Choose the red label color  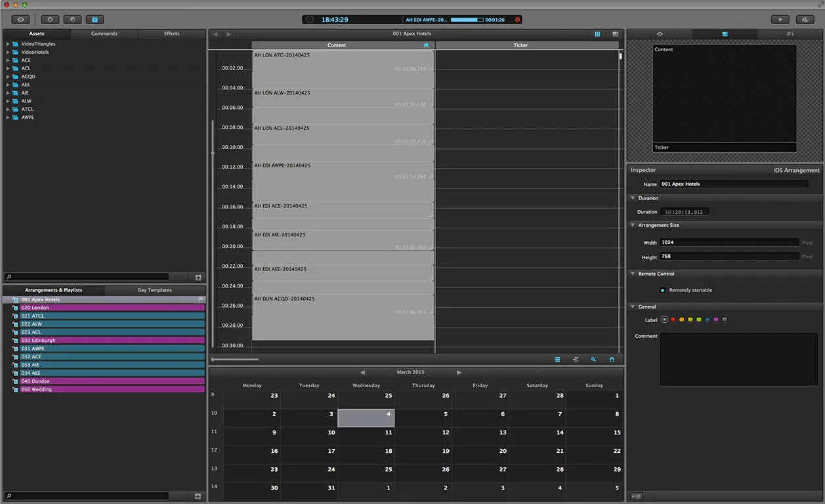(x=673, y=320)
